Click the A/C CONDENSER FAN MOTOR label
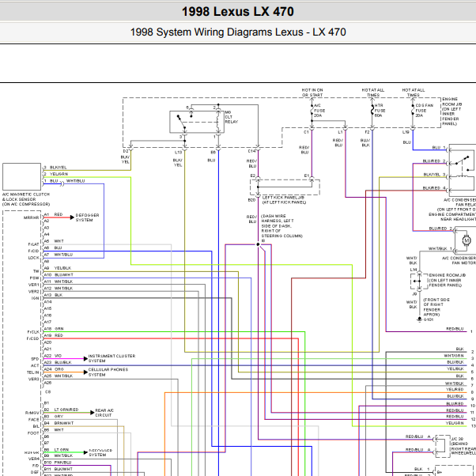Viewport: 476px width, 476px height. [x=459, y=260]
